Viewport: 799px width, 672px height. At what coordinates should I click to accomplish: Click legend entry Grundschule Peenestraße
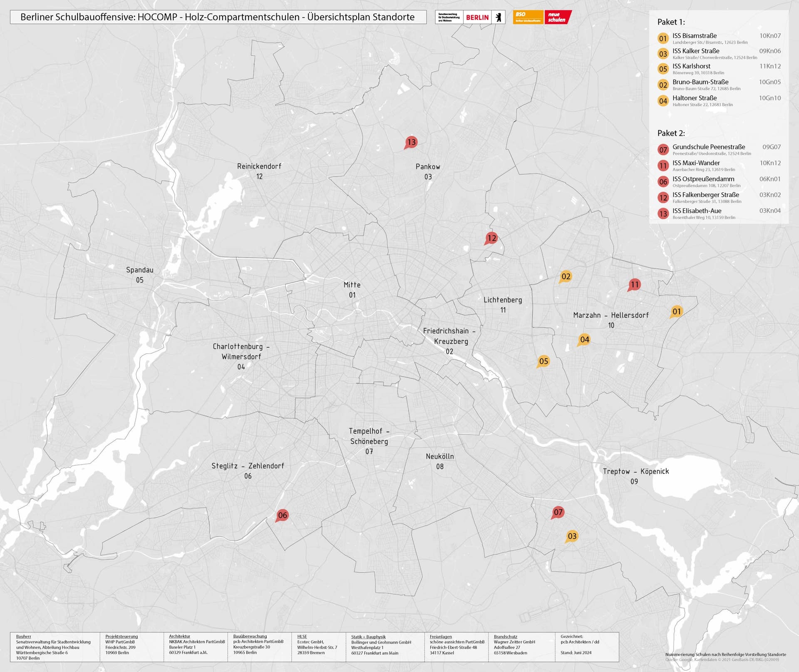(x=708, y=147)
